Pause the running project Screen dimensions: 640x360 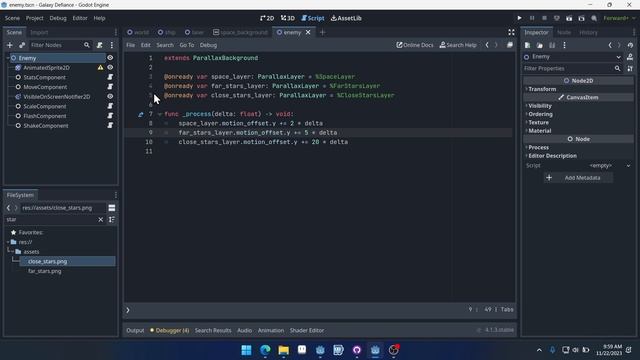pos(532,18)
